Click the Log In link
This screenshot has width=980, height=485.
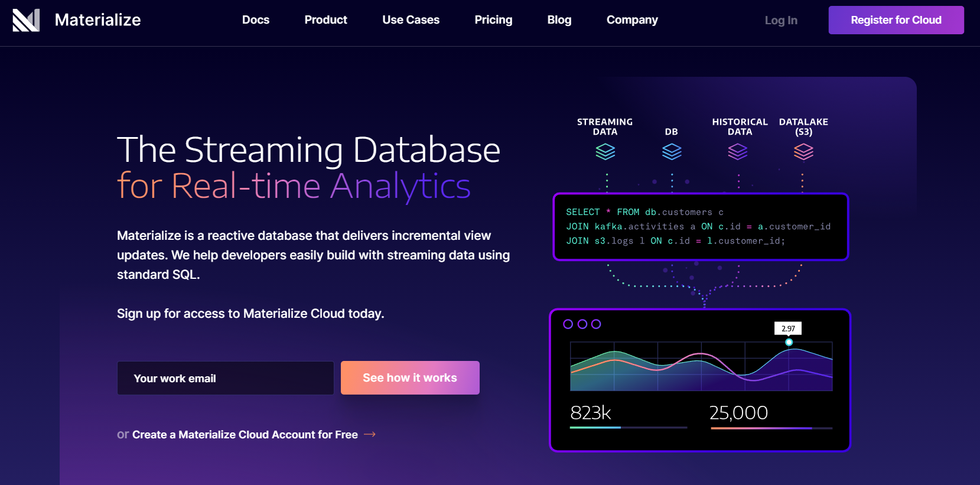tap(781, 20)
